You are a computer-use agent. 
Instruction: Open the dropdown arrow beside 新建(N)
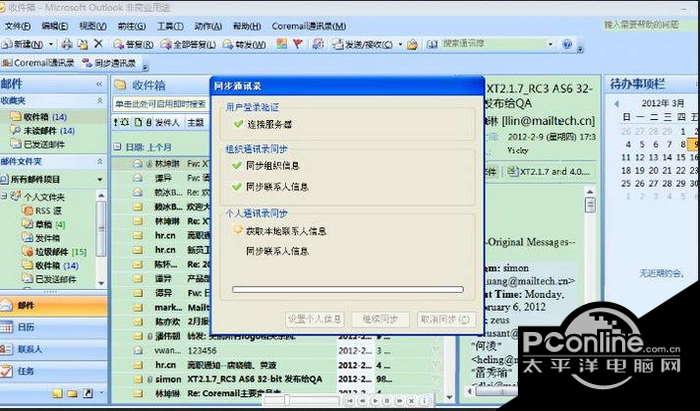pyautogui.click(x=51, y=44)
